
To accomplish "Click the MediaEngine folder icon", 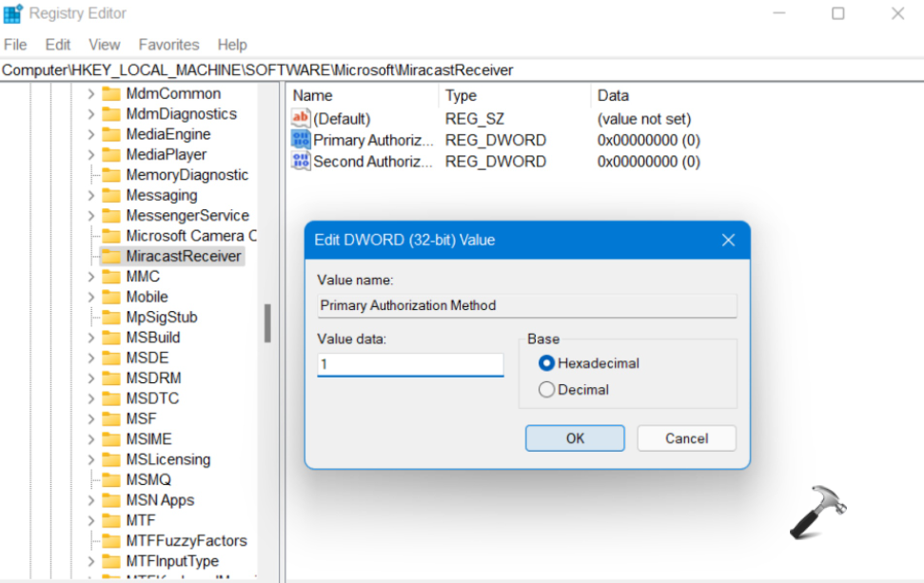I will tap(110, 134).
